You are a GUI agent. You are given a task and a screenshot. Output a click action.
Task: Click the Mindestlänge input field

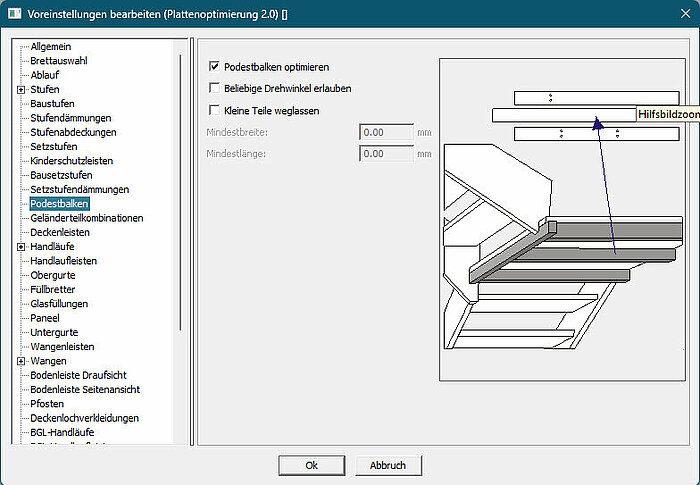(x=387, y=154)
